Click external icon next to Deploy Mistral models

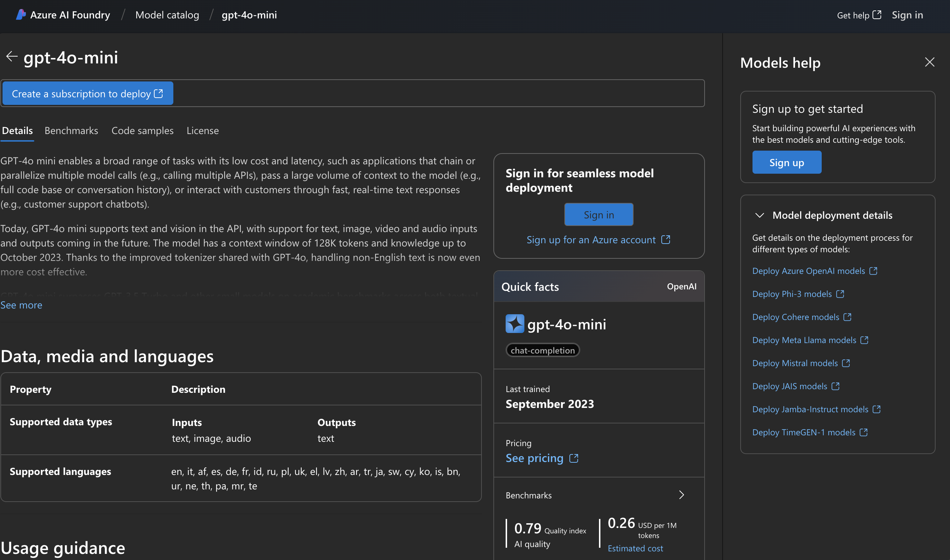pyautogui.click(x=846, y=363)
